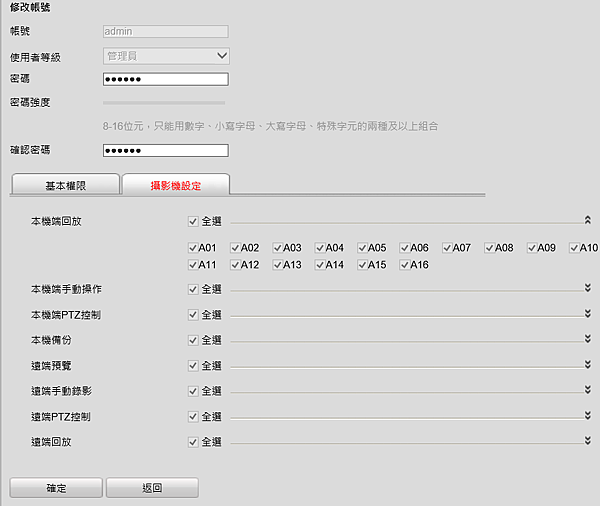Image resolution: width=600 pixels, height=506 pixels.
Task: Open the 使用者等級 dropdown
Action: point(166,56)
